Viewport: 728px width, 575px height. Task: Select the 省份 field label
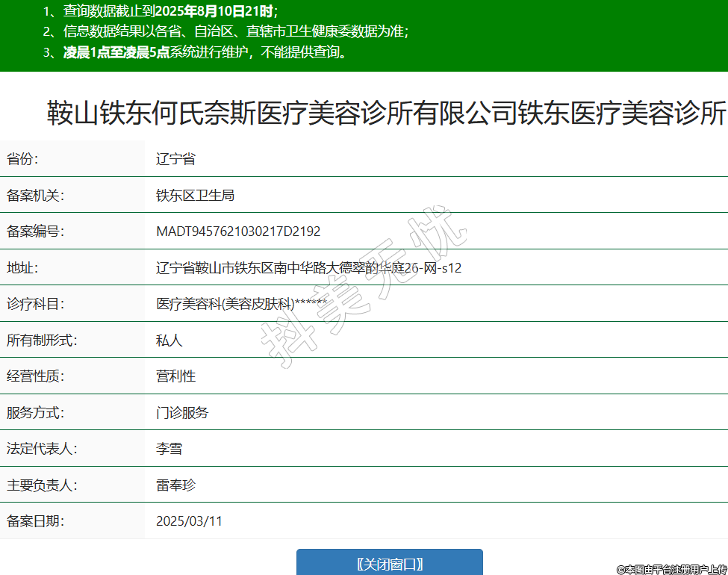tap(22, 159)
